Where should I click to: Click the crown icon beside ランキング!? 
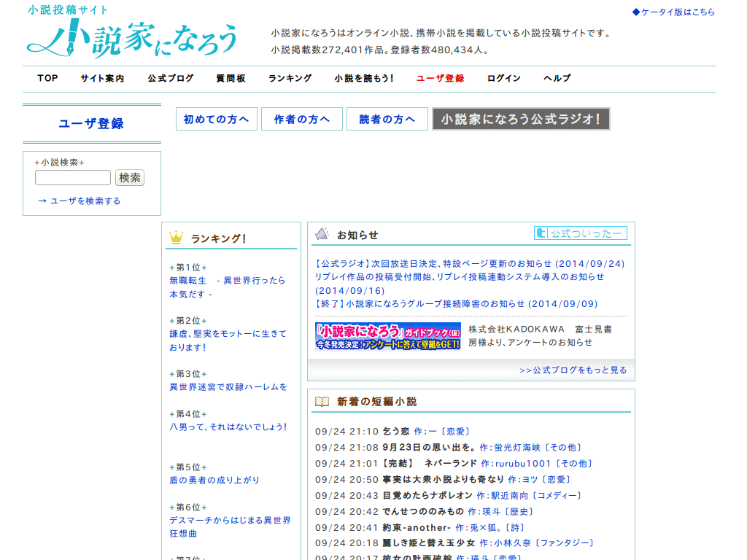(177, 238)
